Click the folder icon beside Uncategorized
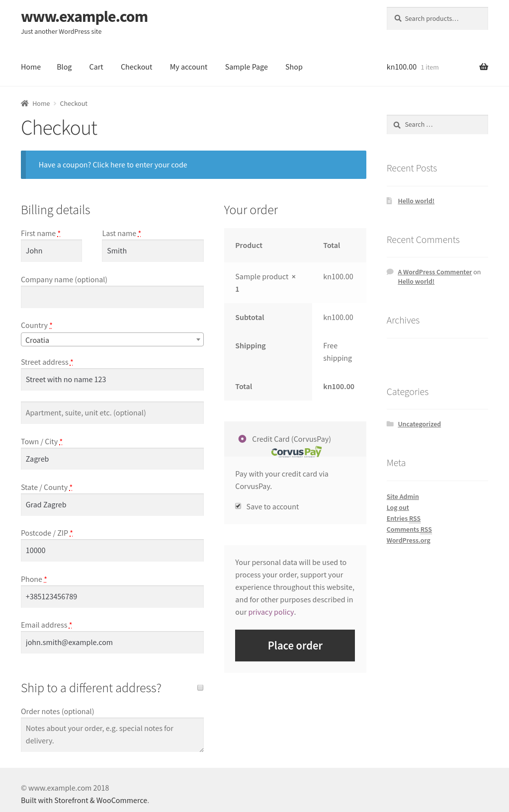This screenshot has width=509, height=812. pyautogui.click(x=390, y=424)
